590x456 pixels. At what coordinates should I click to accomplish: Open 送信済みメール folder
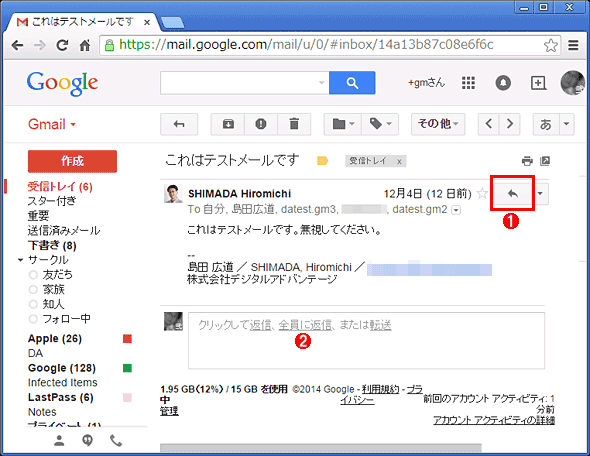click(x=64, y=231)
